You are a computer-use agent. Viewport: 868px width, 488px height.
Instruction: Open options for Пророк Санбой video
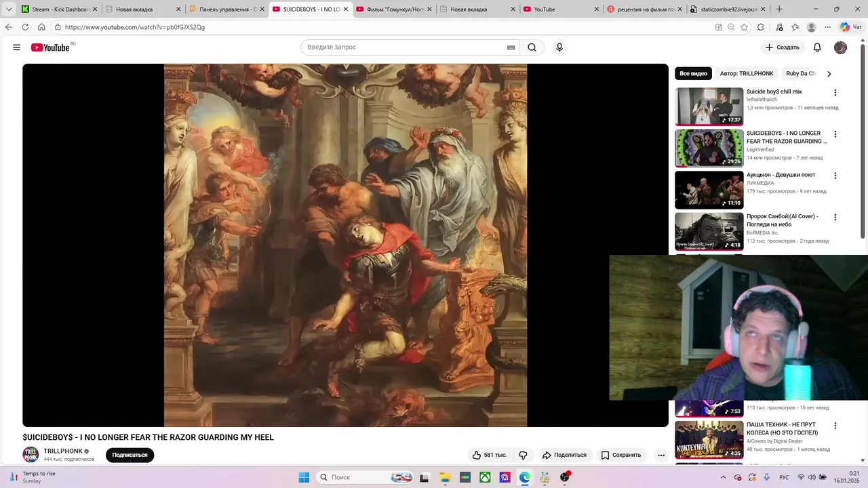[835, 218]
